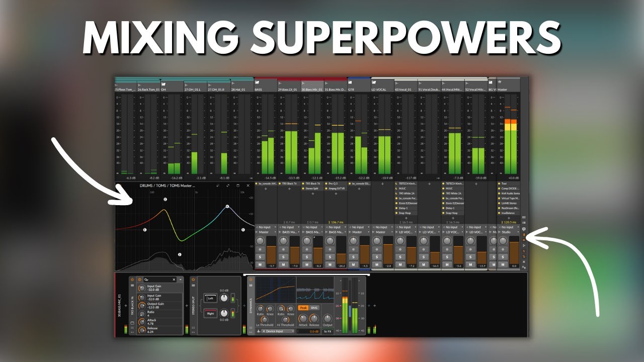The height and width of the screenshot is (362, 644).
Task: Open the LD VOC output dropdown on 43.Vocal_01
Action: 406,232
